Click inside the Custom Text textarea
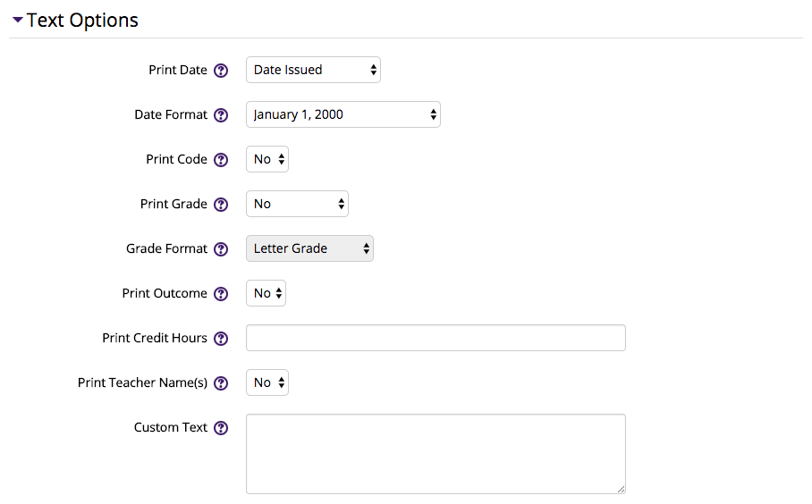This screenshot has height=504, width=812. [x=436, y=454]
